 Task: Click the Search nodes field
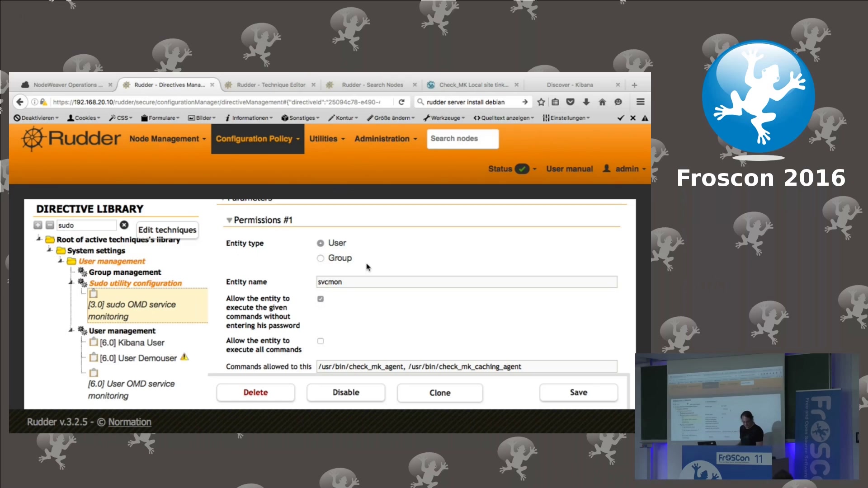pyautogui.click(x=462, y=139)
